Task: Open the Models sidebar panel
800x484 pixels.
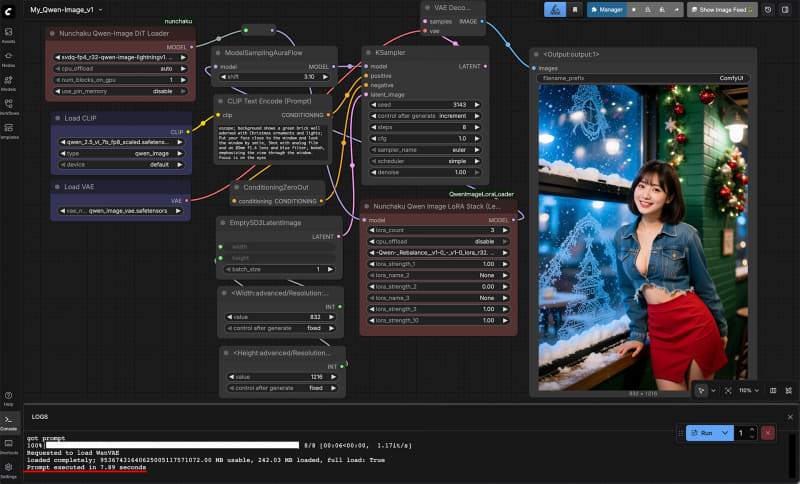Action: pyautogui.click(x=9, y=83)
